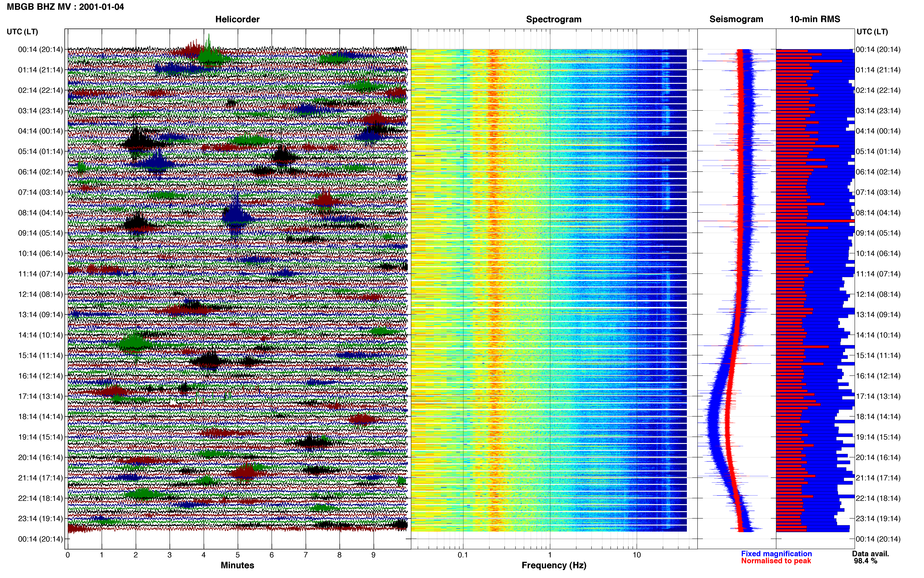The image size is (924, 578).
Task: Click right-side time label '21:14 (17:14)'
Action: (x=878, y=478)
